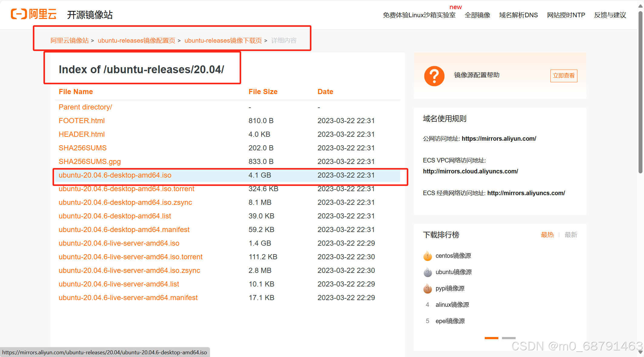Go to 阿里云镜像站 breadcrumb link
This screenshot has width=644, height=357.
click(x=70, y=41)
